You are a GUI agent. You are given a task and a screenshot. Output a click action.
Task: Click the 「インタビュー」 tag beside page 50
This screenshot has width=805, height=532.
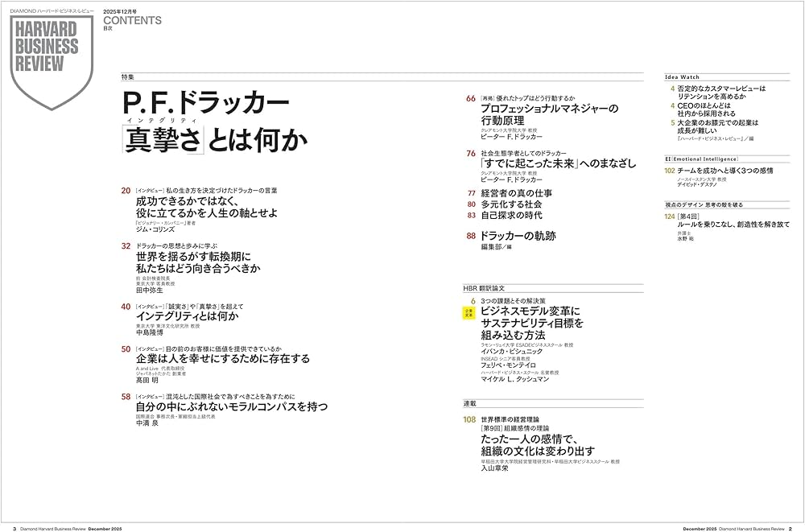click(x=151, y=348)
